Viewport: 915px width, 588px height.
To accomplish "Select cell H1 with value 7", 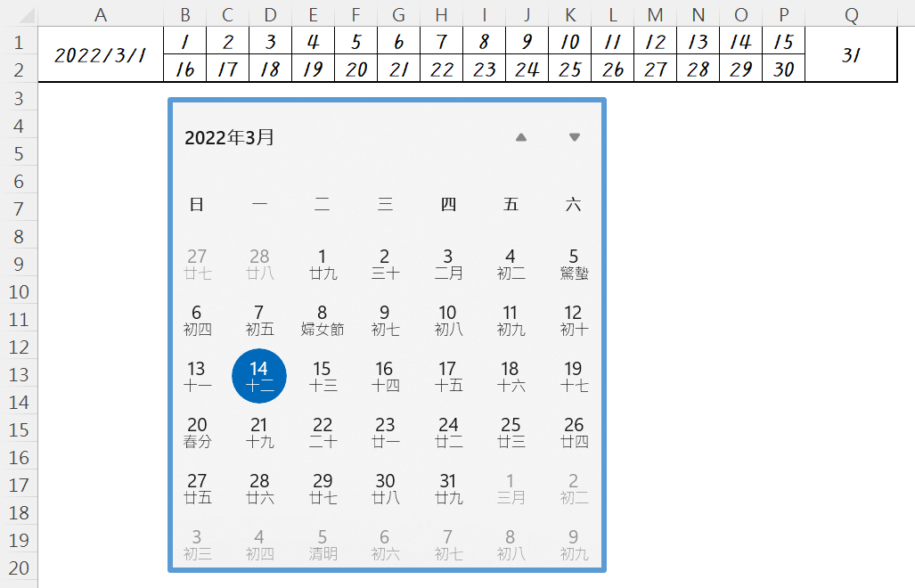I will [x=442, y=41].
